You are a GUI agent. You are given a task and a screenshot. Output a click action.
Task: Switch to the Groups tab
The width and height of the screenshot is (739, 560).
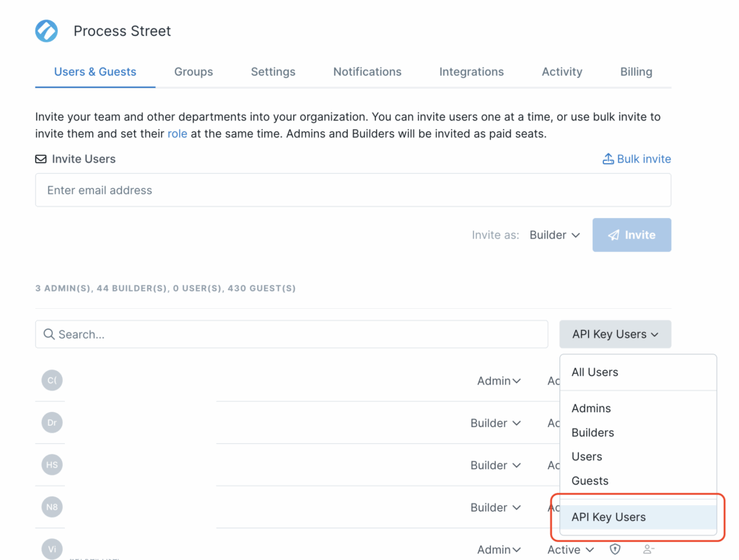pyautogui.click(x=193, y=71)
